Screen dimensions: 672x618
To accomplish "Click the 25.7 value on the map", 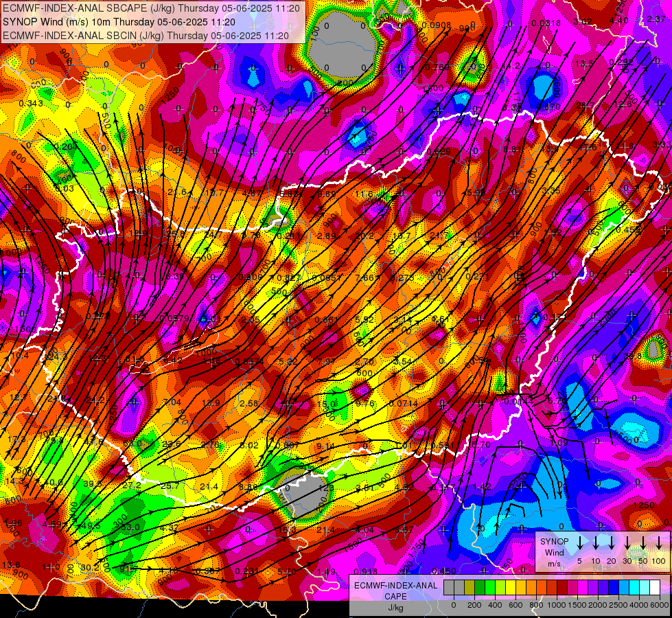I will (x=170, y=486).
